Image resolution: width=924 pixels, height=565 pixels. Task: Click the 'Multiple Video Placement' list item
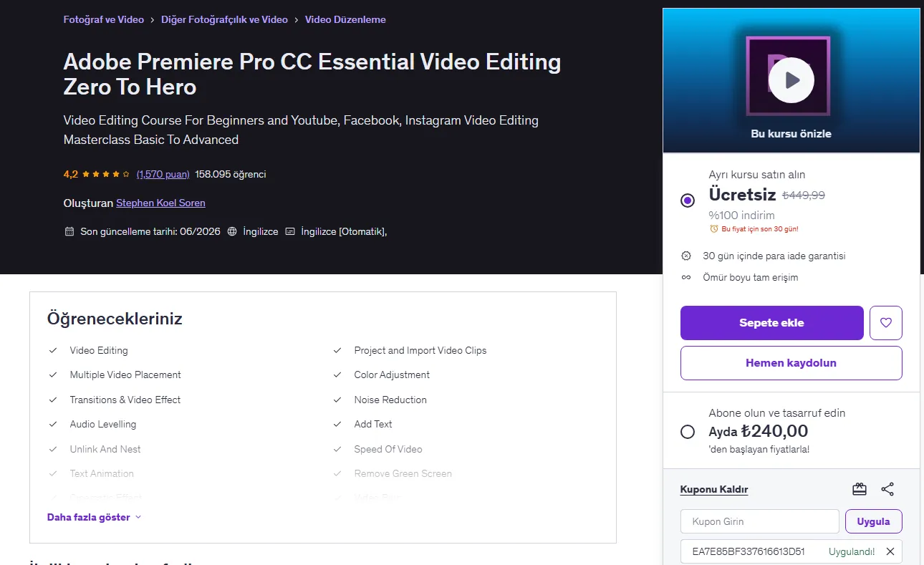click(125, 375)
